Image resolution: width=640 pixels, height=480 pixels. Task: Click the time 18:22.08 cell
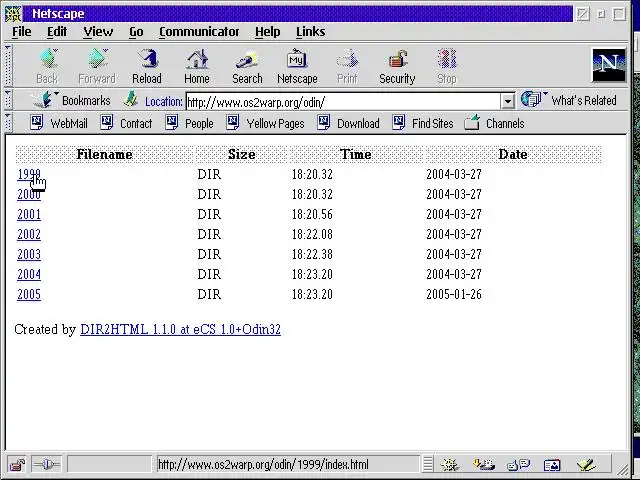coord(312,234)
